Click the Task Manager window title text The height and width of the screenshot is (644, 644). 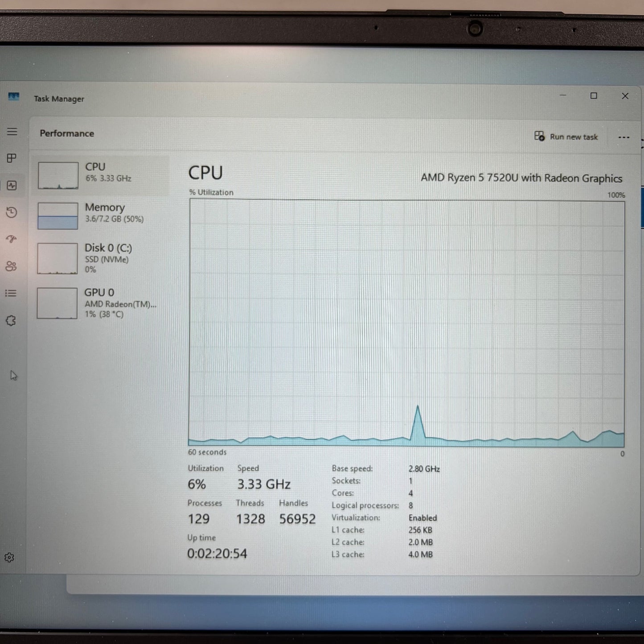pos(59,99)
